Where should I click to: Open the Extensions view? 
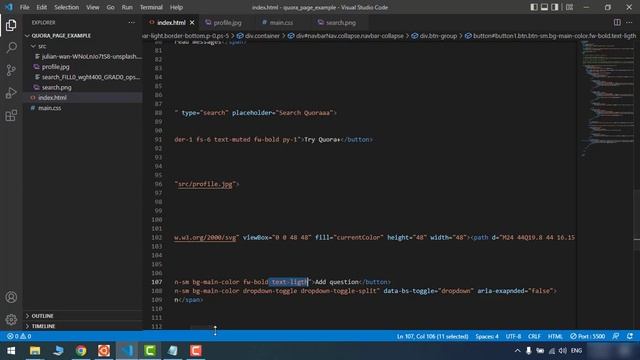tap(11, 116)
